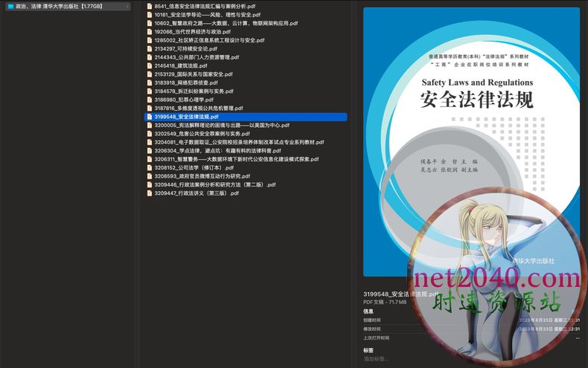Click the PDF icon of 3186980_犯罪心理学

(150, 100)
